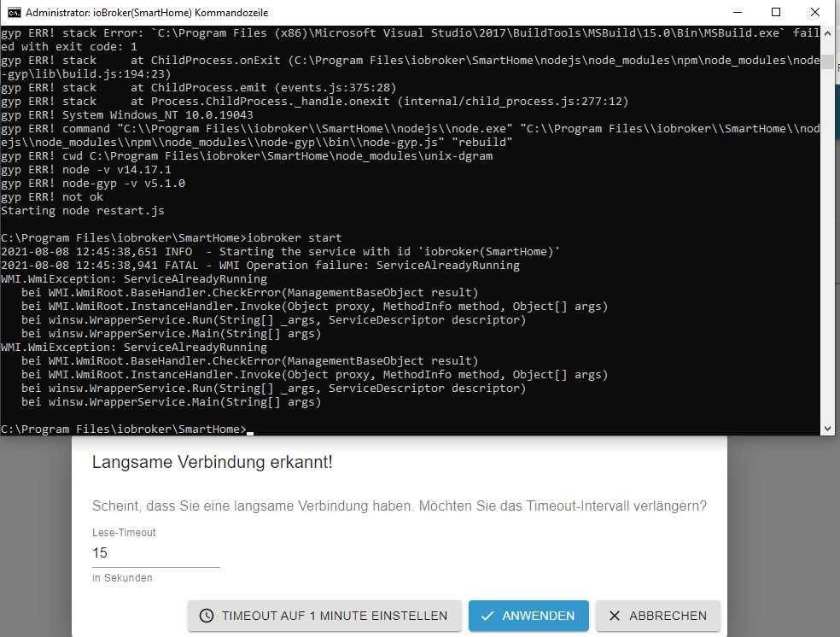Viewport: 840px width, 637px height.
Task: Click the X icon on Abbrechen
Action: click(x=615, y=616)
